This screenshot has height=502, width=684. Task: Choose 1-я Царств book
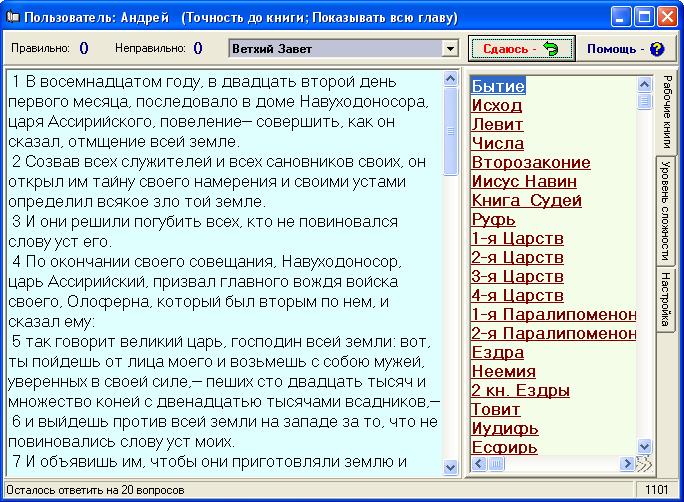(517, 238)
